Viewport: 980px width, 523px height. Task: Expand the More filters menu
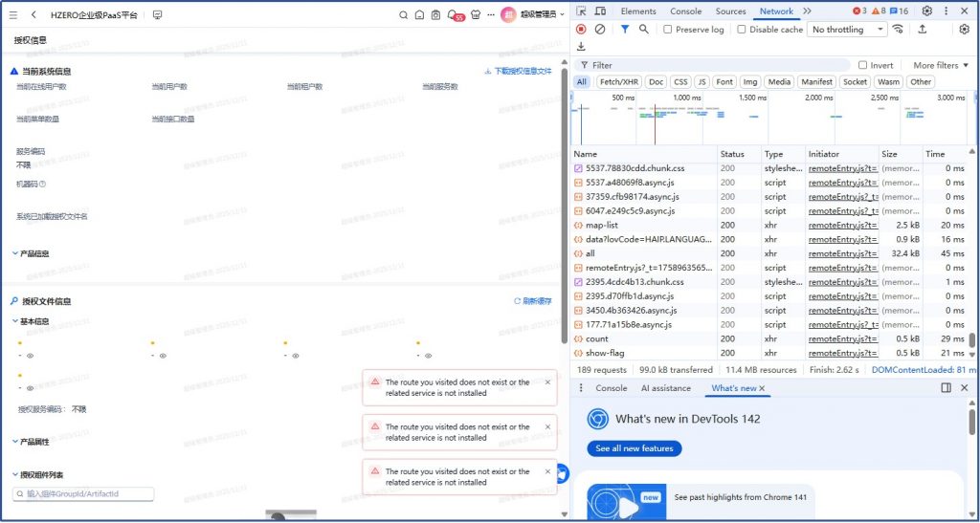point(941,65)
